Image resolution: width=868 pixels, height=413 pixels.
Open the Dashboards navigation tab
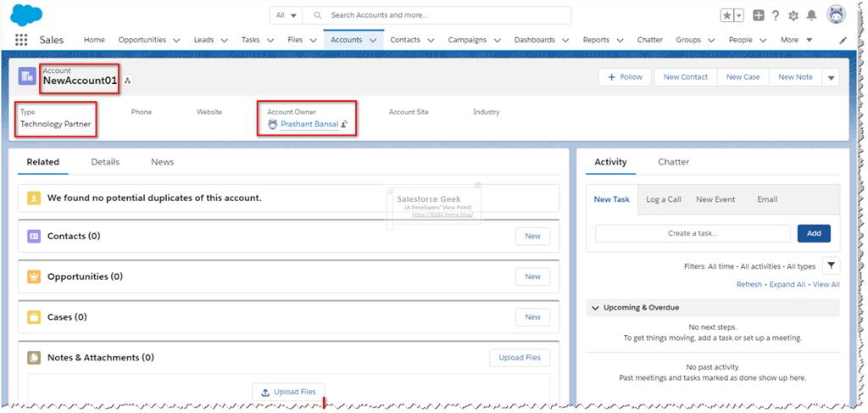[x=534, y=40]
